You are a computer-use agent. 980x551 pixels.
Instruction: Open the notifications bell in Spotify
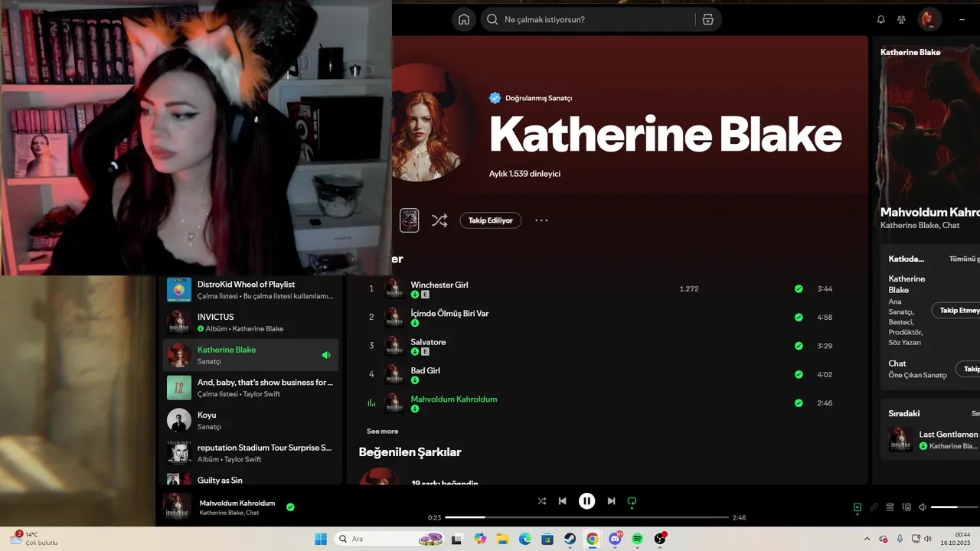pyautogui.click(x=880, y=20)
